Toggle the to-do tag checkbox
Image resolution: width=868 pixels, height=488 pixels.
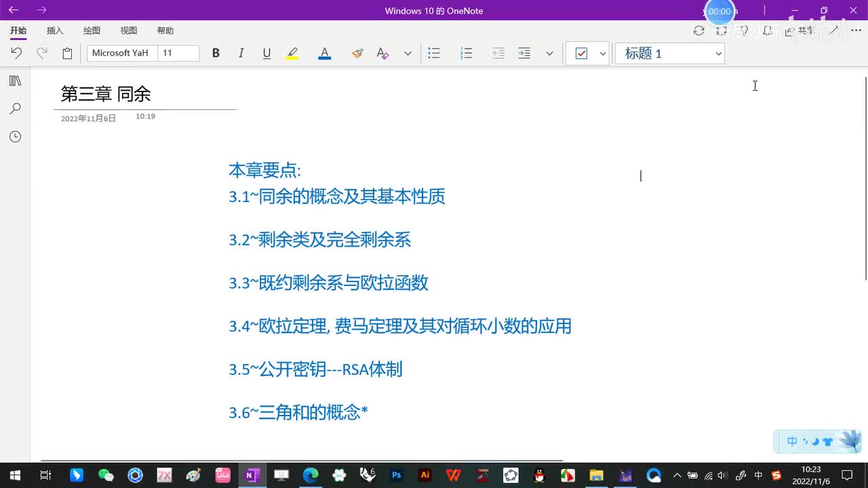coord(581,53)
